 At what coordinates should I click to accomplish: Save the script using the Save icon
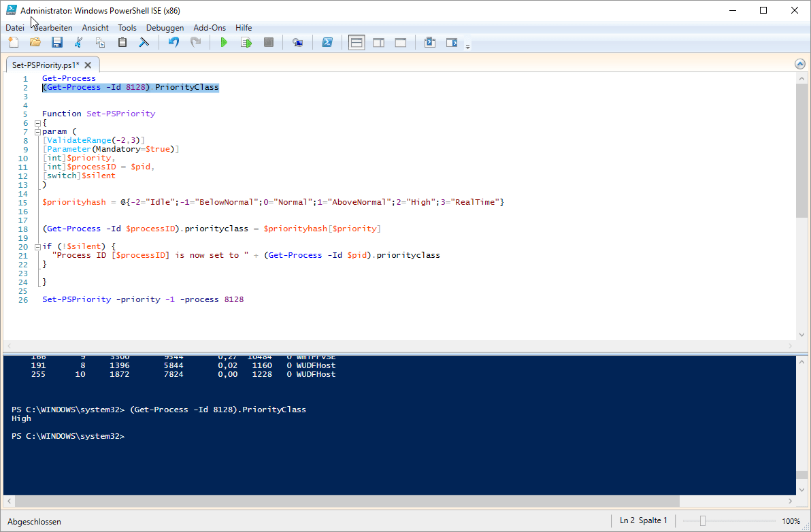tap(56, 41)
